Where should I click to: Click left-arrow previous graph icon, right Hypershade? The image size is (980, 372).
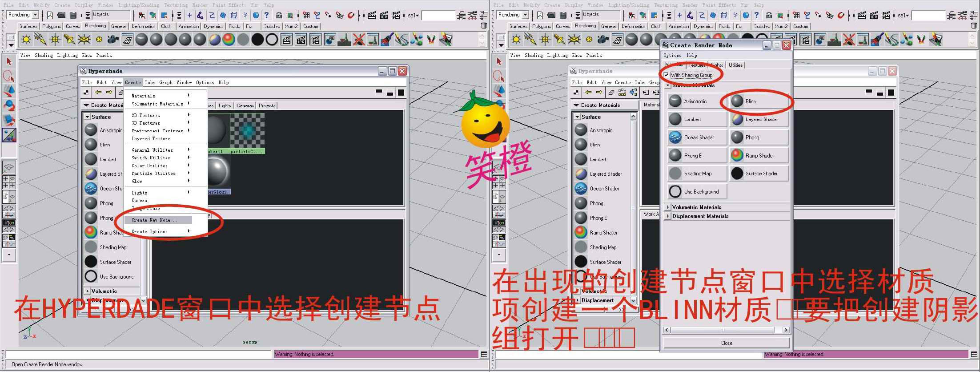(x=588, y=92)
